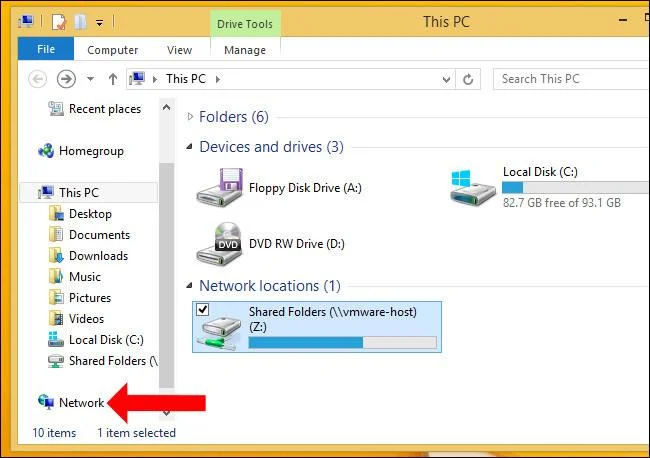The height and width of the screenshot is (458, 650).
Task: Select Homegroup in navigation pane
Action: coord(81,151)
